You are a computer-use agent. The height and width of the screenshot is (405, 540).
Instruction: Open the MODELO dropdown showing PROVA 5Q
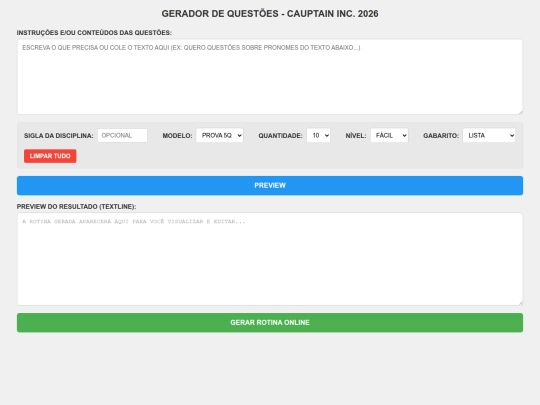219,135
